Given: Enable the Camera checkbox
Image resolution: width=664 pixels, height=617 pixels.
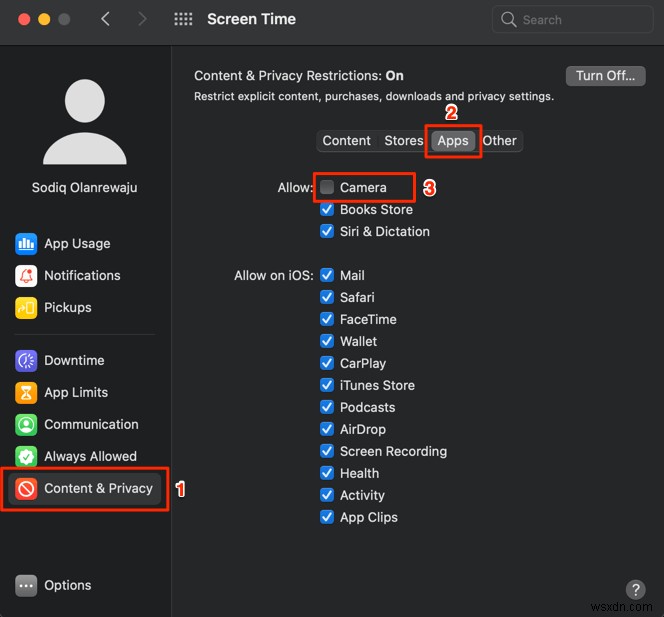Looking at the screenshot, I should pyautogui.click(x=327, y=187).
